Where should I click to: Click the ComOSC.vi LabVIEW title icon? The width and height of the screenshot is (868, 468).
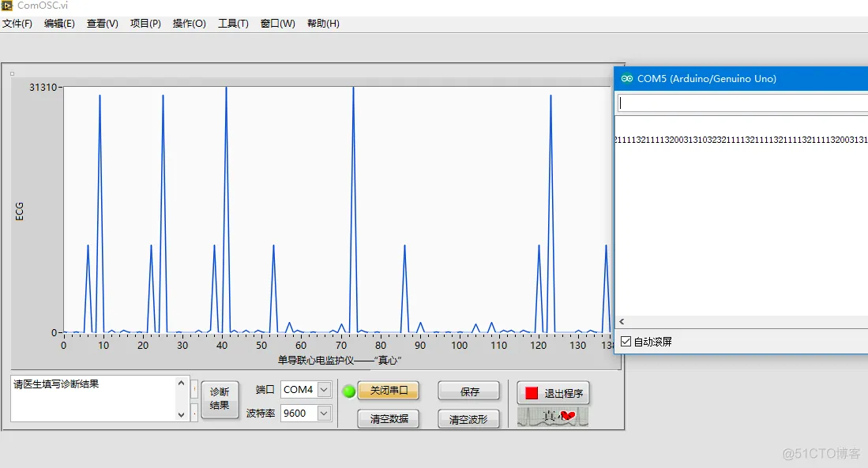pyautogui.click(x=6, y=6)
